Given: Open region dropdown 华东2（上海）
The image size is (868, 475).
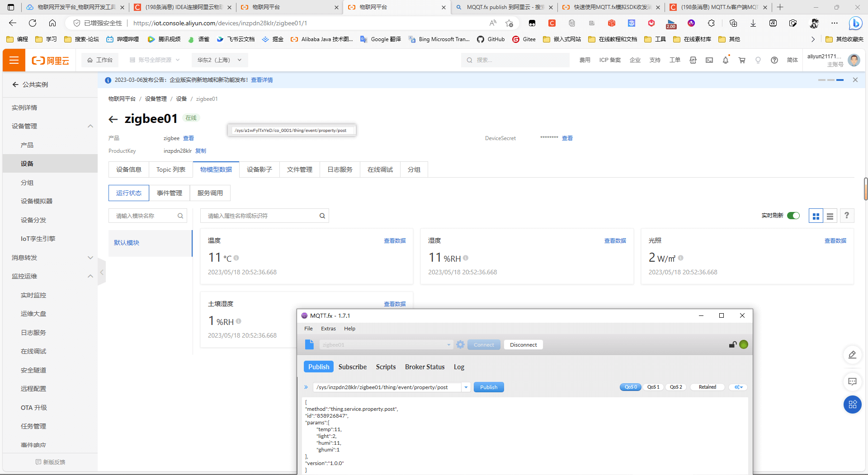Looking at the screenshot, I should coord(219,60).
